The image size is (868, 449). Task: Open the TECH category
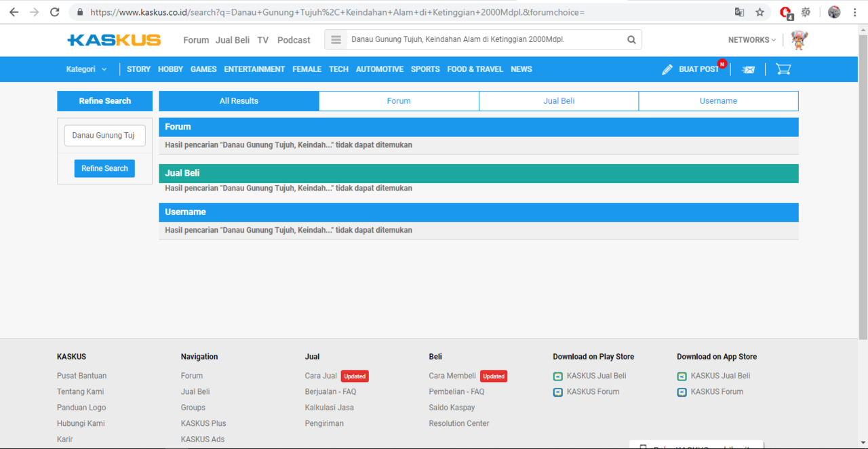(338, 69)
